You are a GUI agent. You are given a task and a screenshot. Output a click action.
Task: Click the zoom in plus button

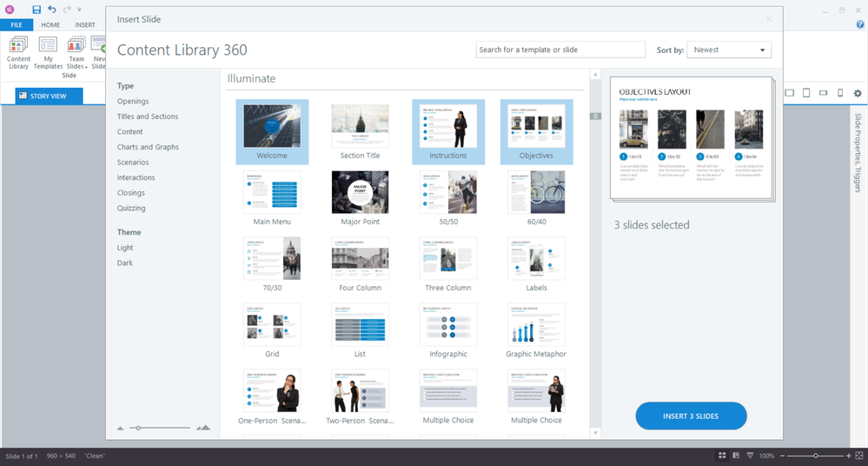849,456
